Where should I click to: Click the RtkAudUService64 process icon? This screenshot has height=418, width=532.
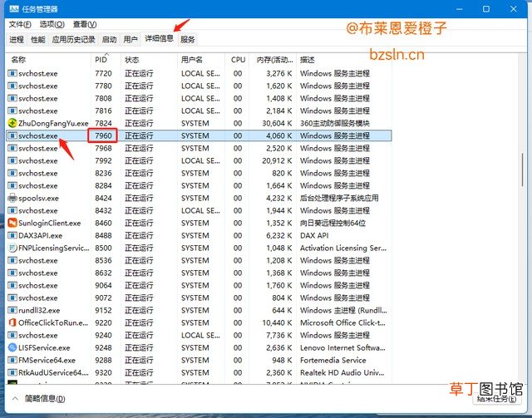(12, 372)
